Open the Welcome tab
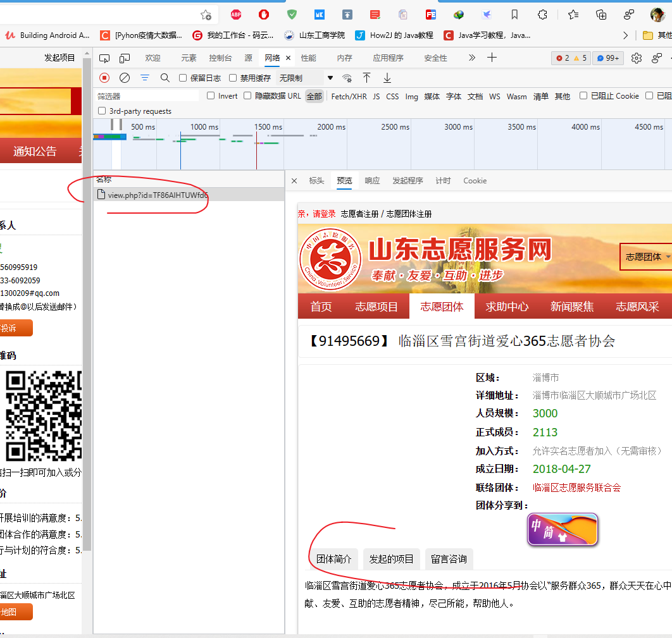The width and height of the screenshot is (672, 638). coord(152,58)
